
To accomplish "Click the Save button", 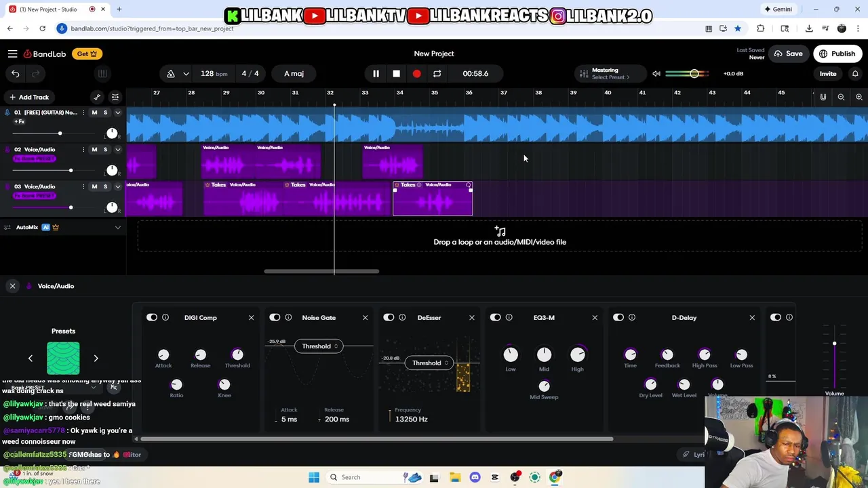I will tap(788, 54).
